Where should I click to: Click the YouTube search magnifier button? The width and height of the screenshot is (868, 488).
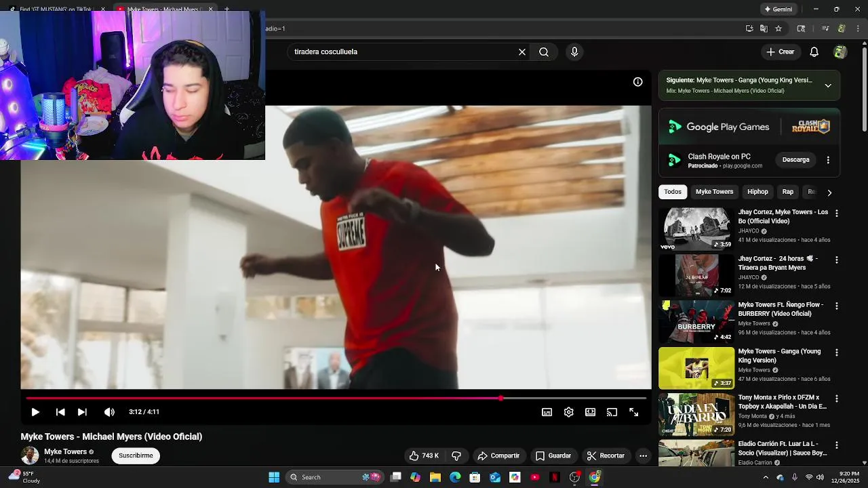(544, 52)
